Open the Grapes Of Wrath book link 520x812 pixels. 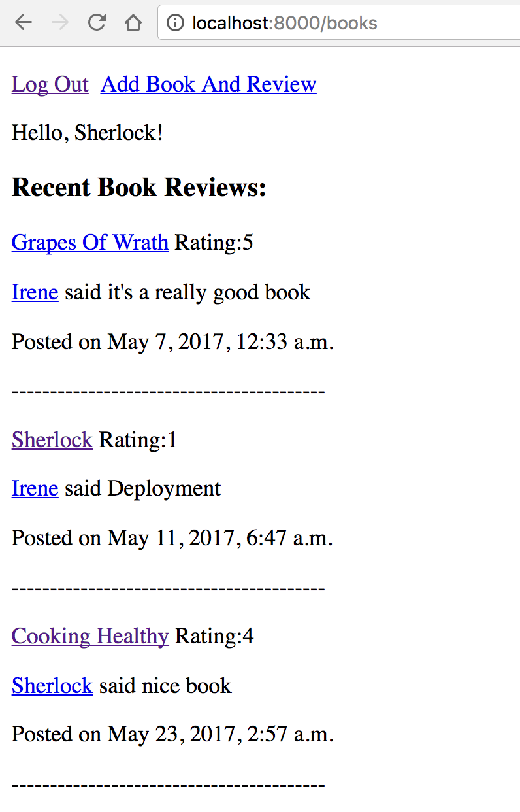[90, 243]
